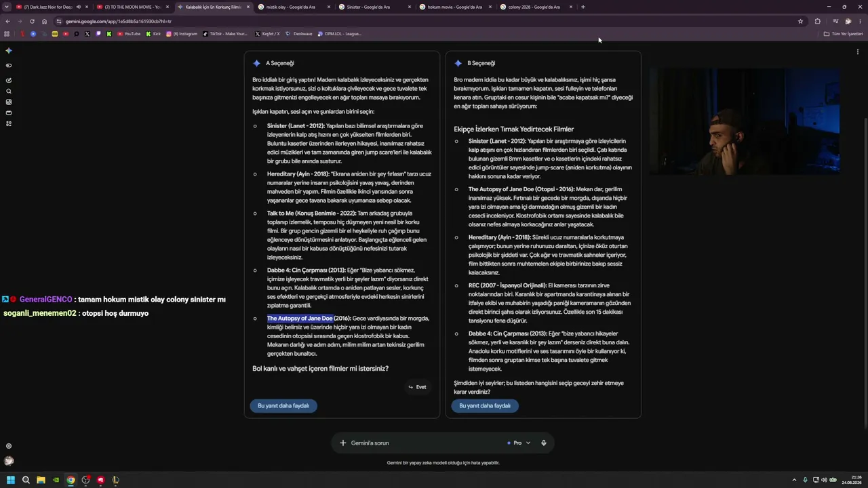Go back to previous page
This screenshot has height=488, width=868.
8,21
